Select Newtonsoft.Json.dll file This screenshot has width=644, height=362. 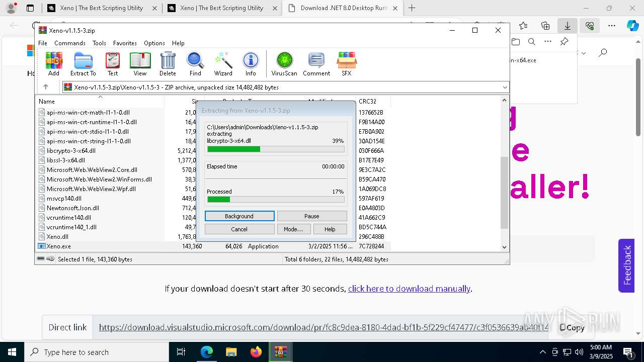pyautogui.click(x=73, y=208)
